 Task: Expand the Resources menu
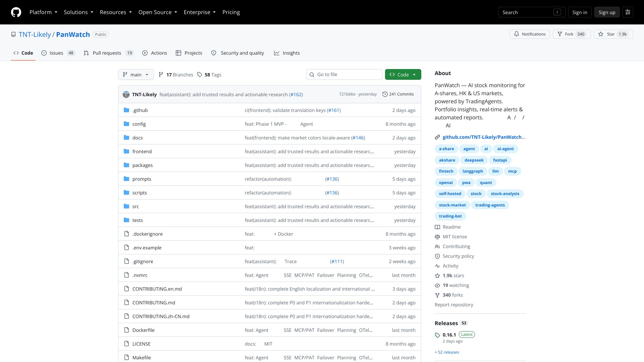point(116,12)
